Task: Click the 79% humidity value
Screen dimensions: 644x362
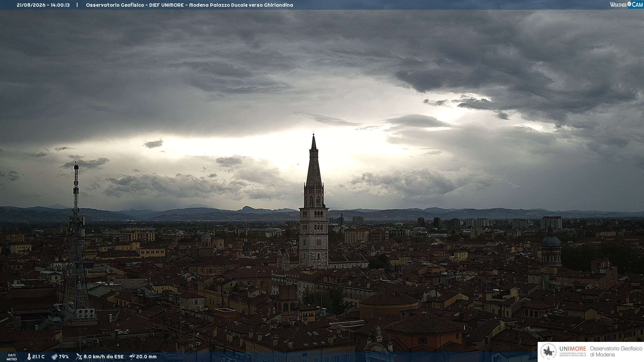Action: (64, 357)
